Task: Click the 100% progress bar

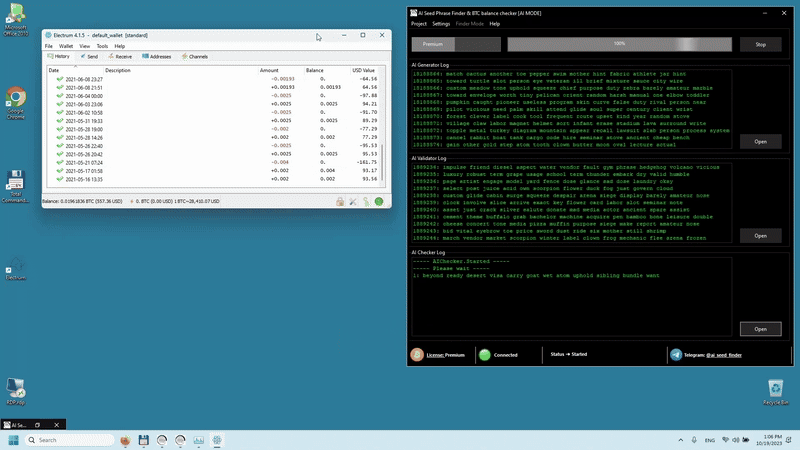Action: point(619,44)
